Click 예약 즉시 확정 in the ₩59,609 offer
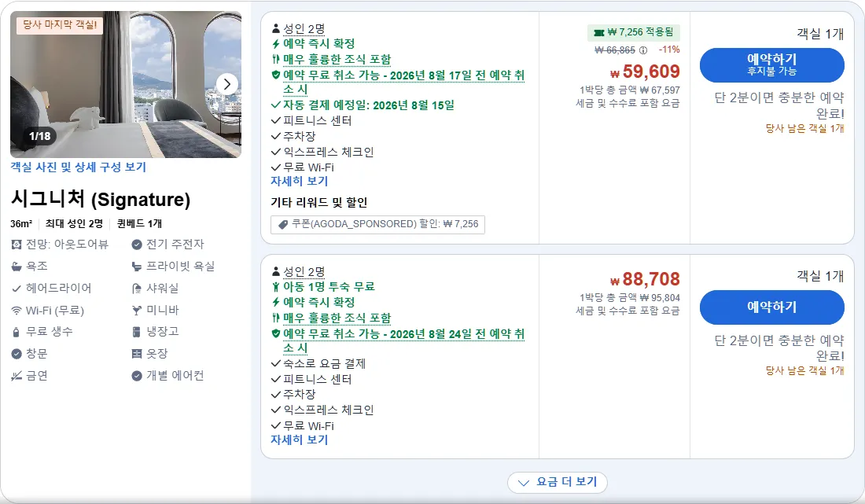 318,43
